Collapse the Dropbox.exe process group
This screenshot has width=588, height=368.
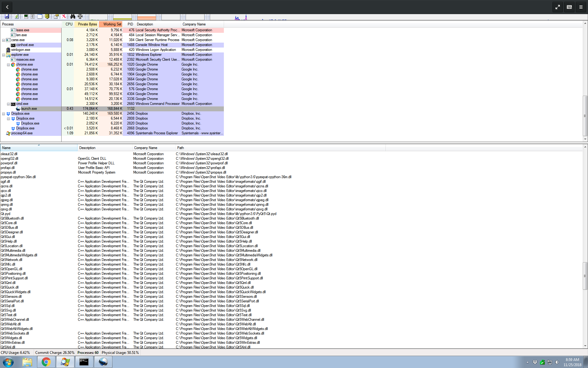[3, 113]
